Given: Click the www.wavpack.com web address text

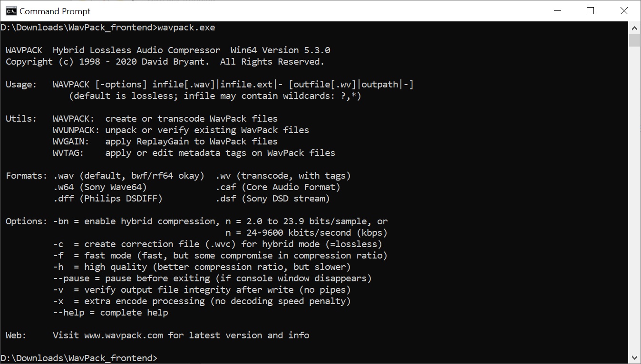Looking at the screenshot, I should click(x=124, y=335).
